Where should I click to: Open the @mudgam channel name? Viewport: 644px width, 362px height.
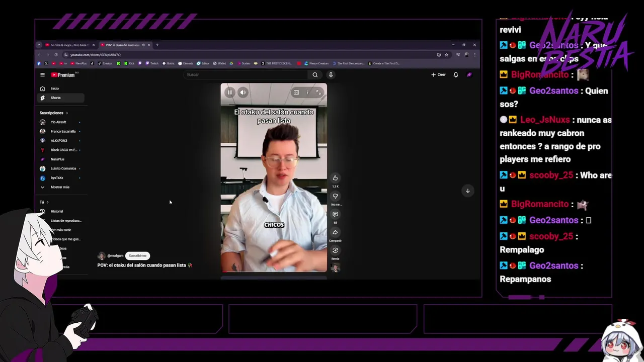115,256
